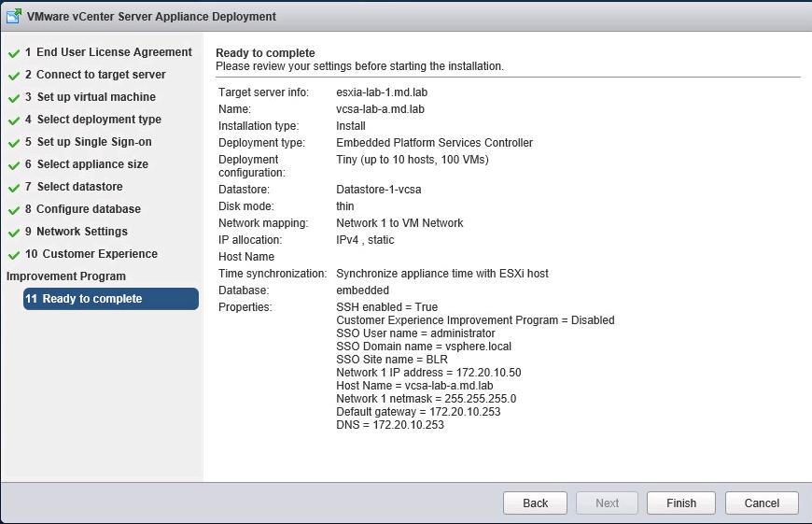
Task: Click the Network 1 IP address property line
Action: point(428,373)
